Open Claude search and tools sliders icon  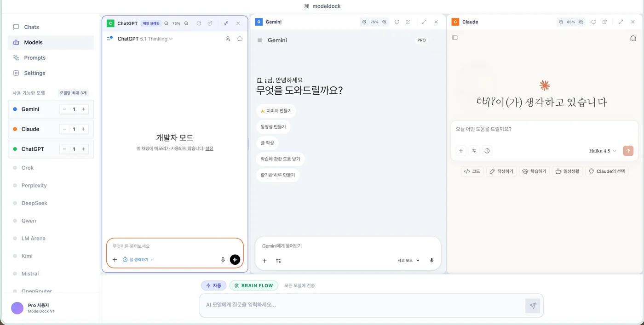point(474,151)
